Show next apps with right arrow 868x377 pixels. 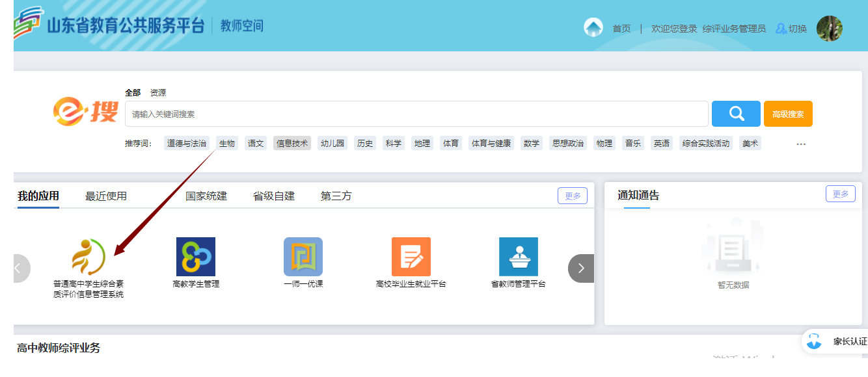click(581, 268)
